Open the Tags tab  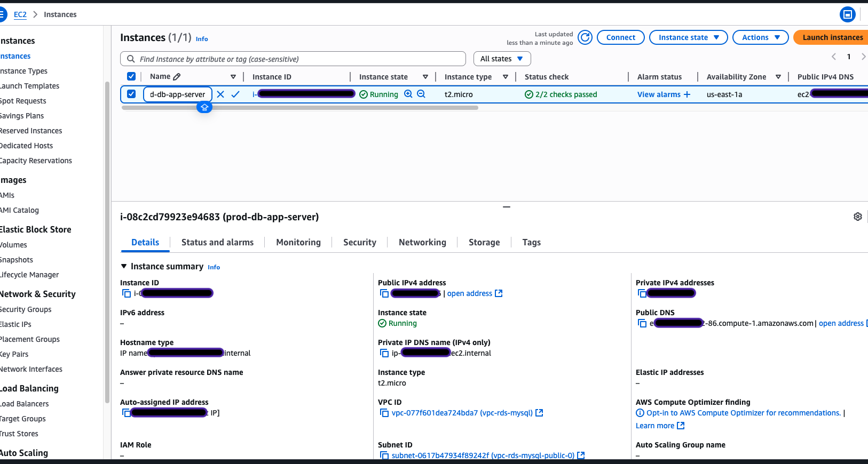pyautogui.click(x=532, y=242)
